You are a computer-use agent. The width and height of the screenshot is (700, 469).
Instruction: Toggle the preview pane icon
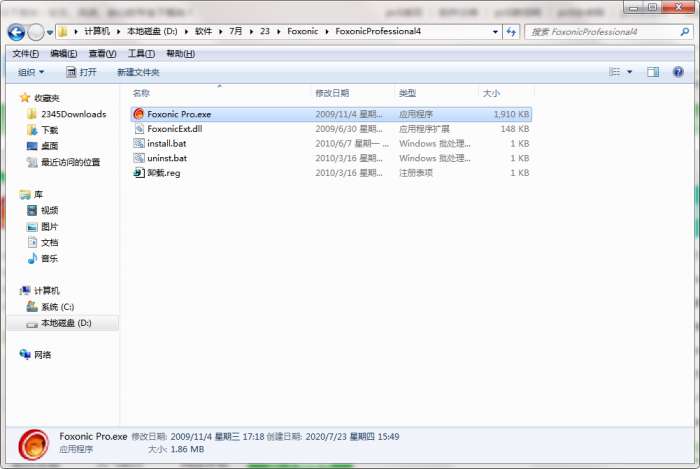pyautogui.click(x=653, y=72)
